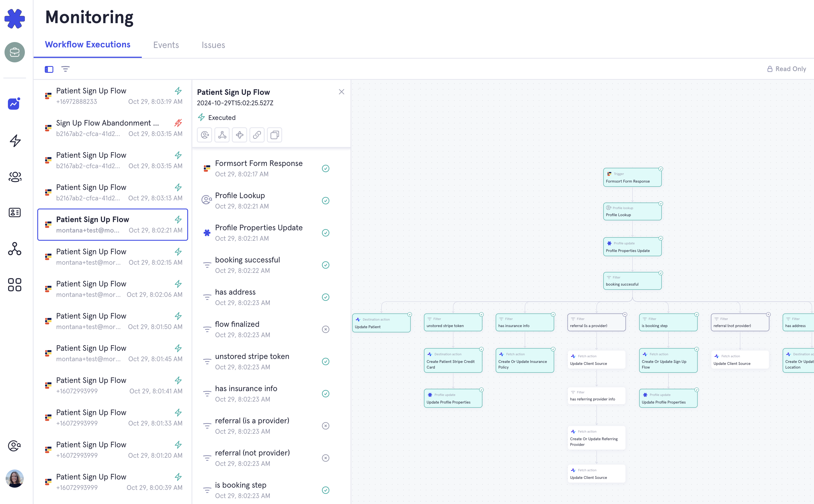Open the people audience sidebar icon
Viewport: 814px width, 504px height.
tap(15, 177)
